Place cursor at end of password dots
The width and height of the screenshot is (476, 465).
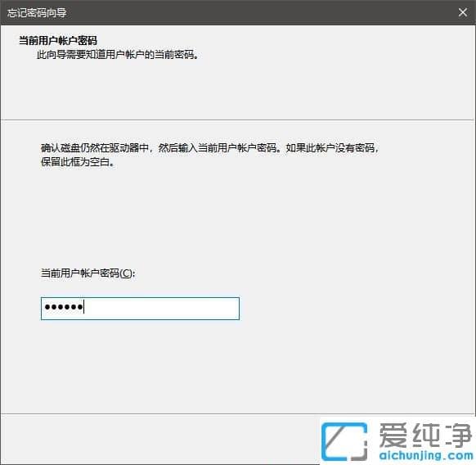click(x=84, y=307)
